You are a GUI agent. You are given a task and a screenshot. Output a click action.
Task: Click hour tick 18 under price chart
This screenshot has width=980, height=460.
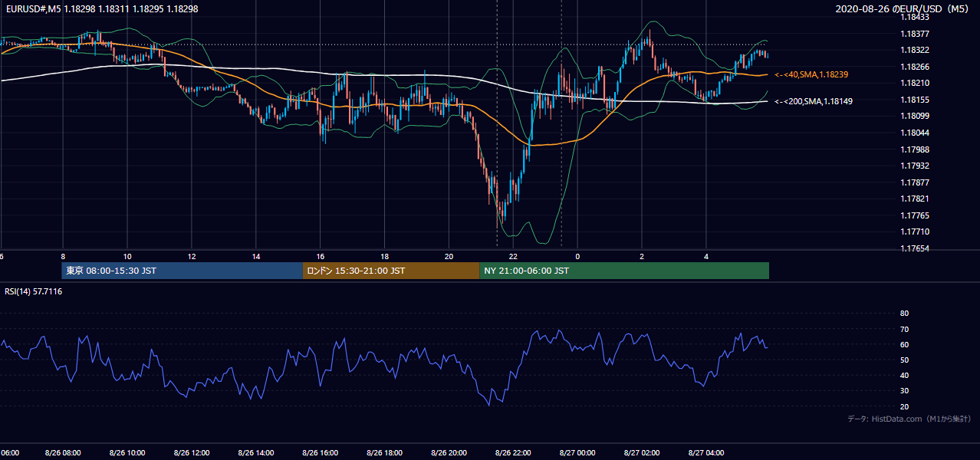click(x=385, y=257)
